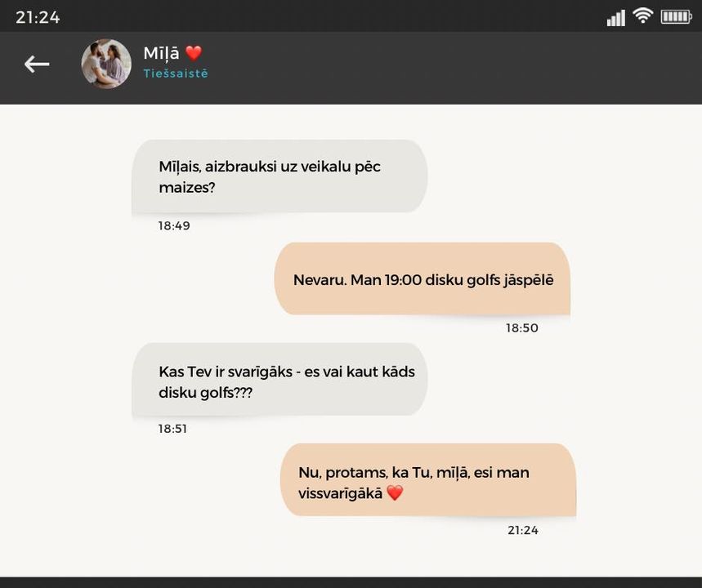Tap the back arrow in the header
702x588 pixels.
(x=37, y=64)
